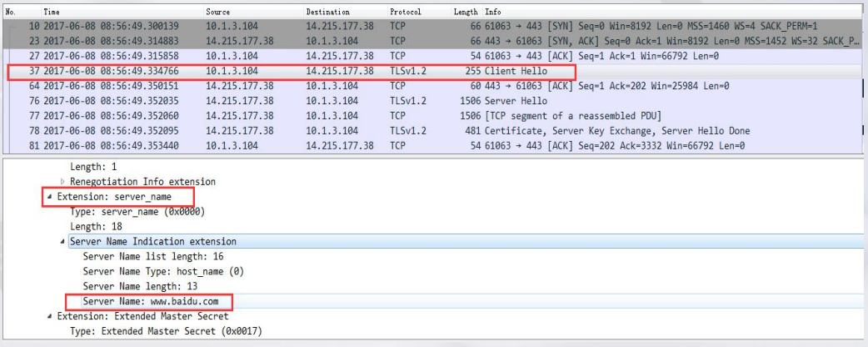Expand the Renegotiation Info extension triangle

[x=62, y=182]
